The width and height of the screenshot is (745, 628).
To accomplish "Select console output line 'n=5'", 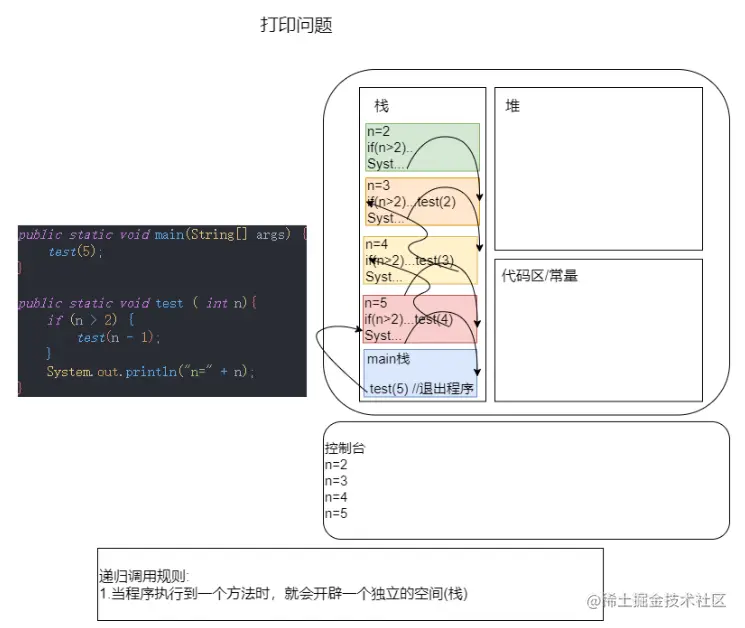I will (336, 513).
